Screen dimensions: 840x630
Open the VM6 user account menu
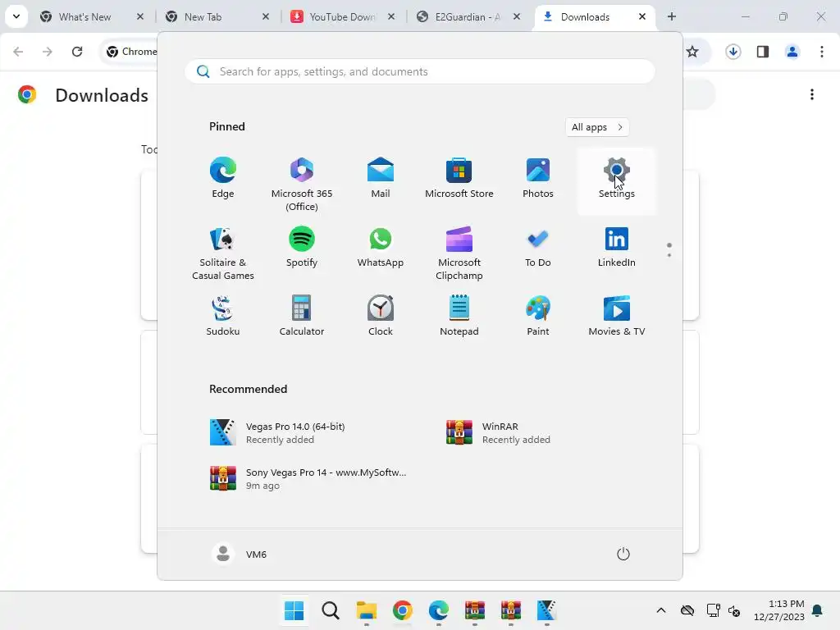[x=240, y=554]
